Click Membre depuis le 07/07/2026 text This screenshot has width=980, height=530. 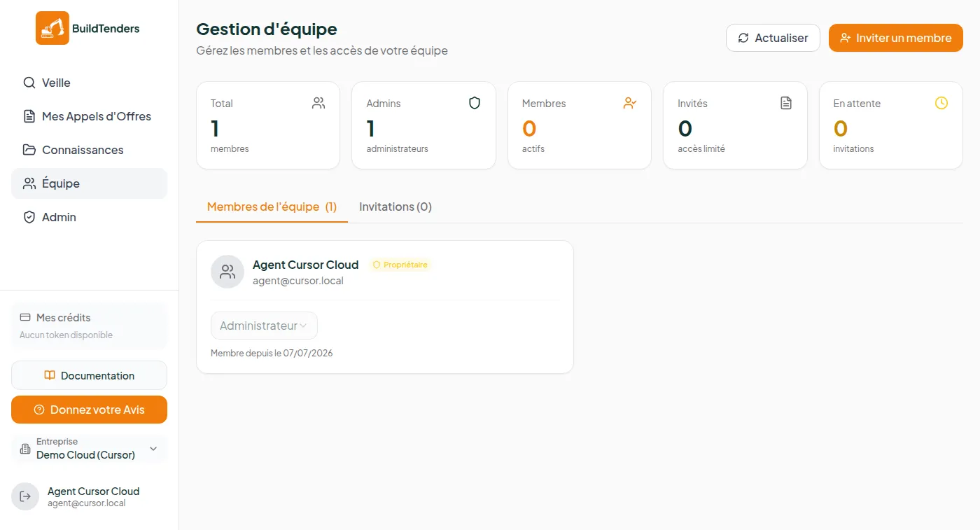click(x=272, y=353)
